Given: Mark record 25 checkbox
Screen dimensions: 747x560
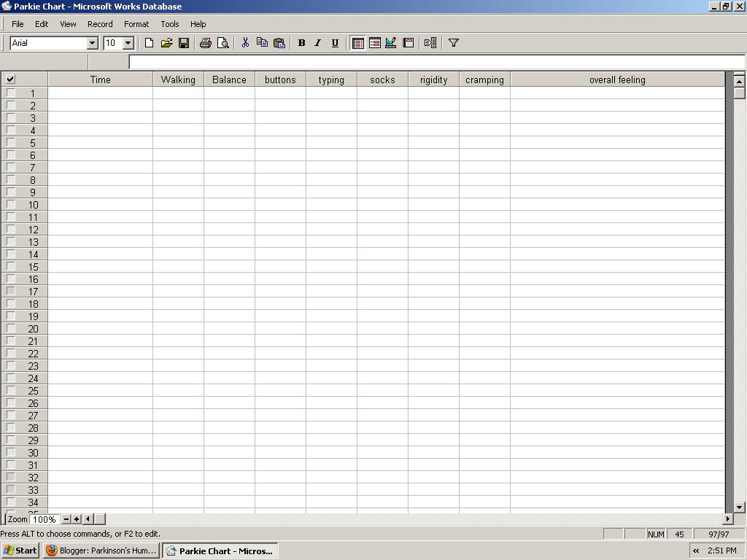Looking at the screenshot, I should point(10,390).
